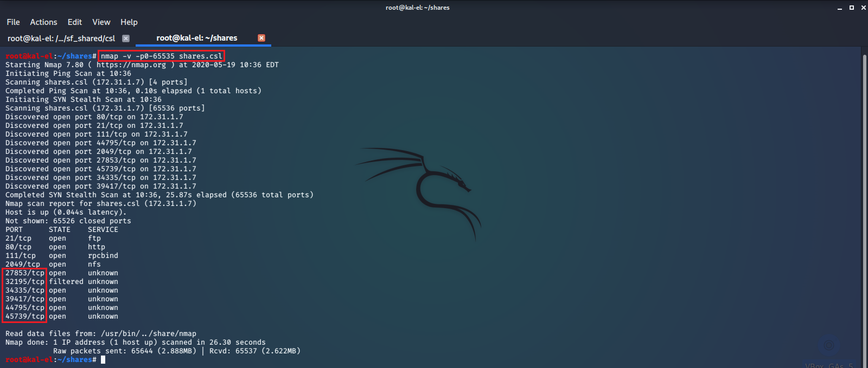Click 'Not shown: 65526 closed ports' line

point(68,221)
